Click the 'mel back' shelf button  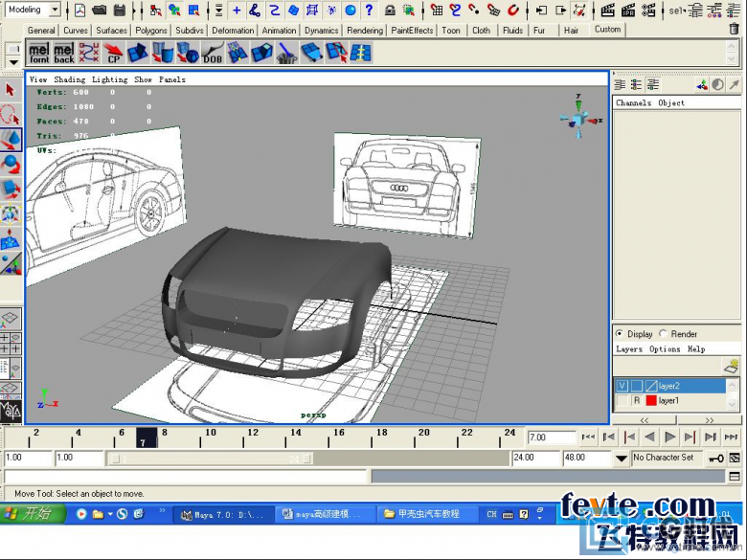pyautogui.click(x=64, y=53)
